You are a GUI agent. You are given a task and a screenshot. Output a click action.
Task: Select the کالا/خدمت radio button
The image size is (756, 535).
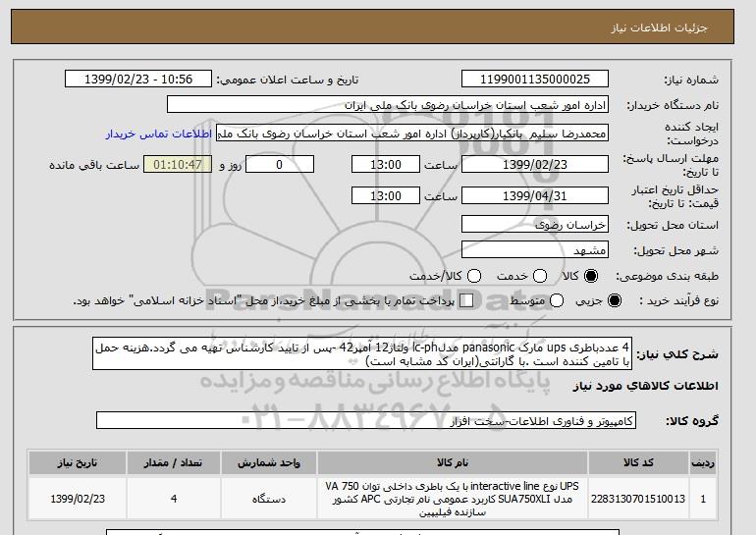click(474, 276)
